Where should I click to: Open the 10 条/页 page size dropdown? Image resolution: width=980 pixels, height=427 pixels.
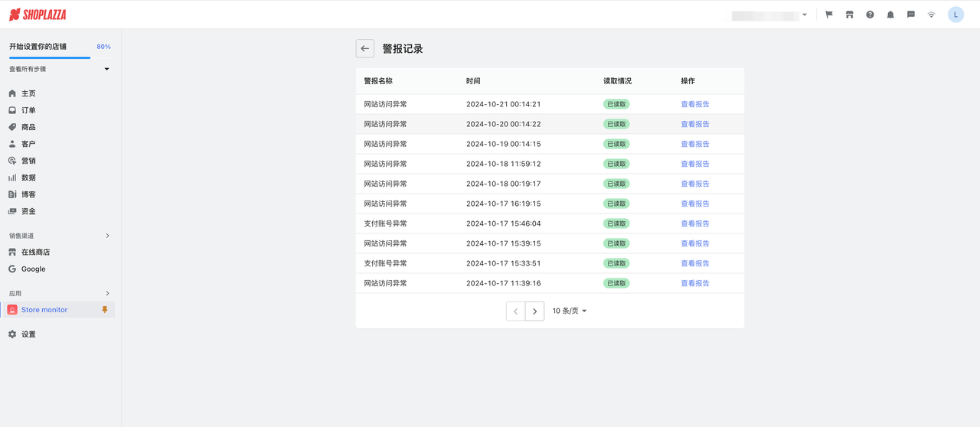570,311
